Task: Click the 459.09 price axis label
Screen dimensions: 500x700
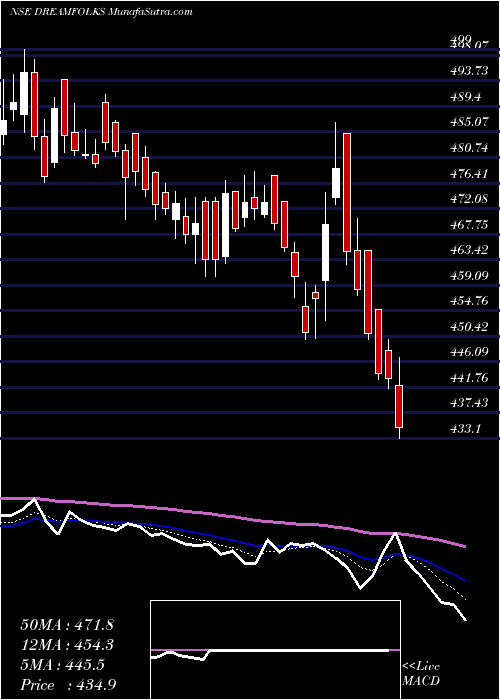Action: pos(468,276)
